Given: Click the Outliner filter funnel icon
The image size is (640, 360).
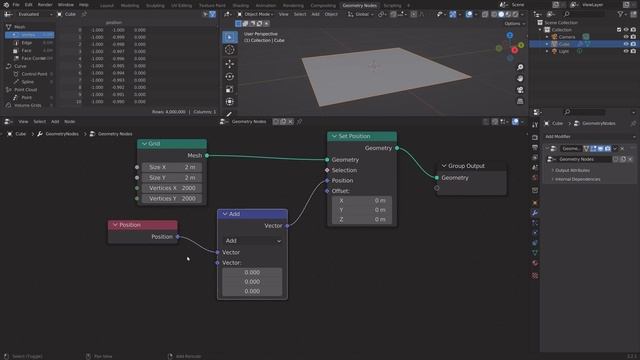Looking at the screenshot, I should click(x=620, y=14).
